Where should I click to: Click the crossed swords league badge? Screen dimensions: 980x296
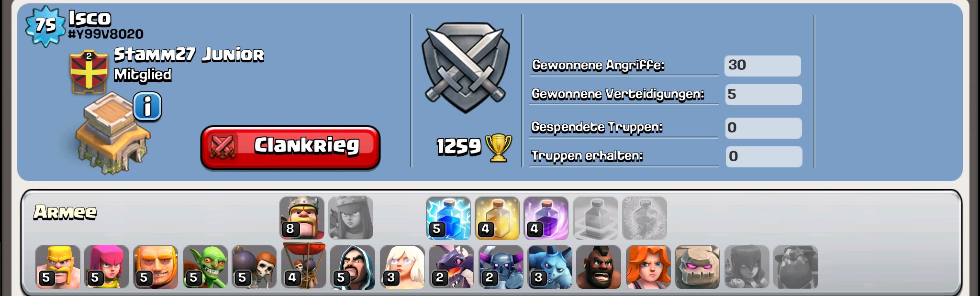tap(465, 67)
